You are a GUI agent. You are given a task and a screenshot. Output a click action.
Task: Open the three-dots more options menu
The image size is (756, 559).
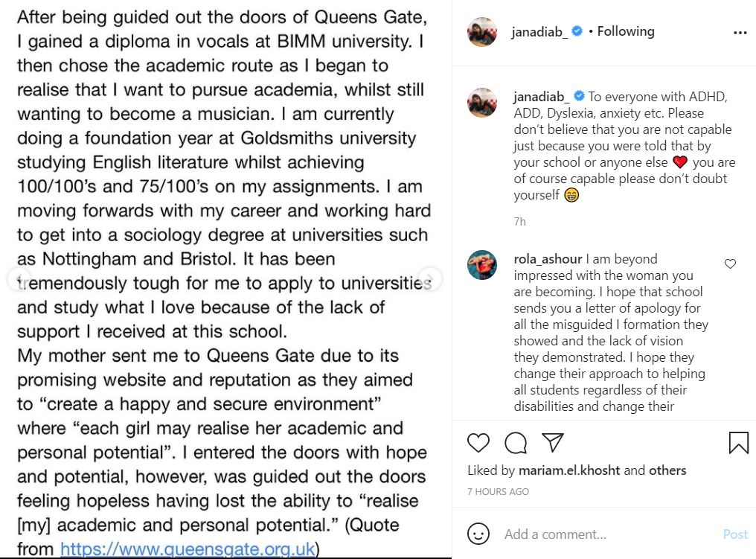click(740, 33)
